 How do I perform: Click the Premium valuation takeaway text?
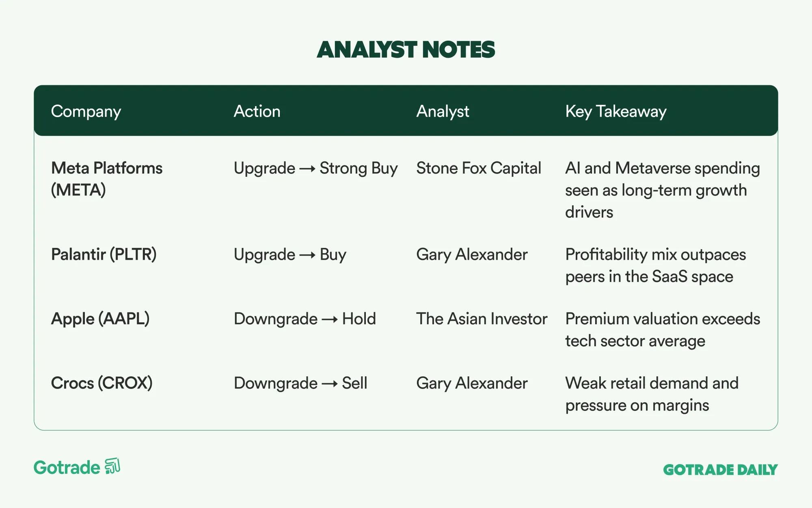pyautogui.click(x=662, y=330)
